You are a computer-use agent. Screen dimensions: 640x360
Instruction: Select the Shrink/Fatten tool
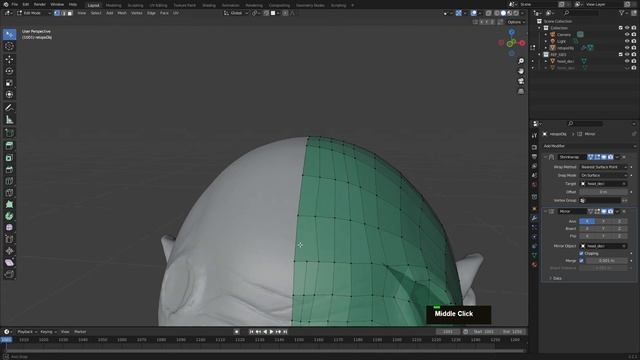click(x=9, y=251)
